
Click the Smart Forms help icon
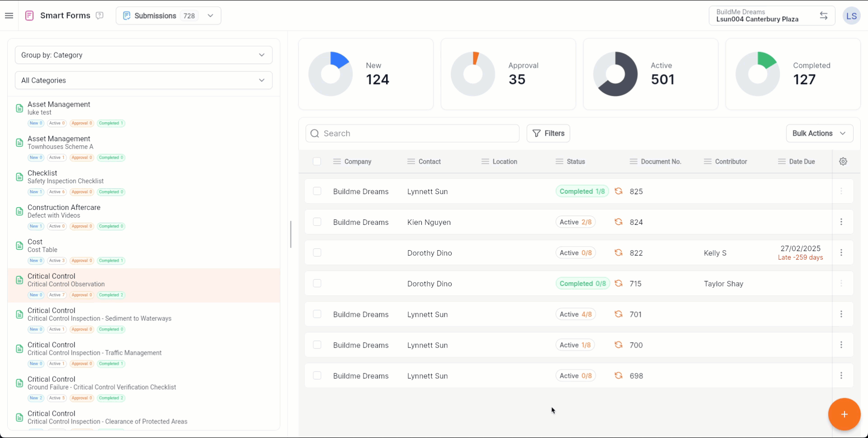coord(100,16)
